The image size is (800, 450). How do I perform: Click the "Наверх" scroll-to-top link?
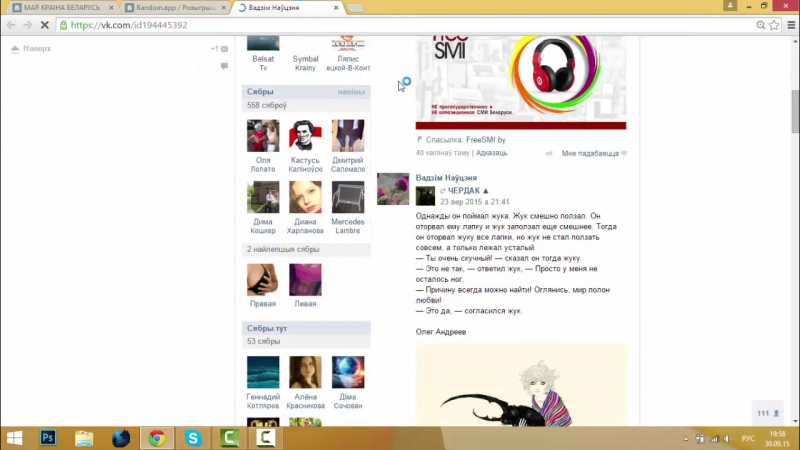pyautogui.click(x=36, y=48)
